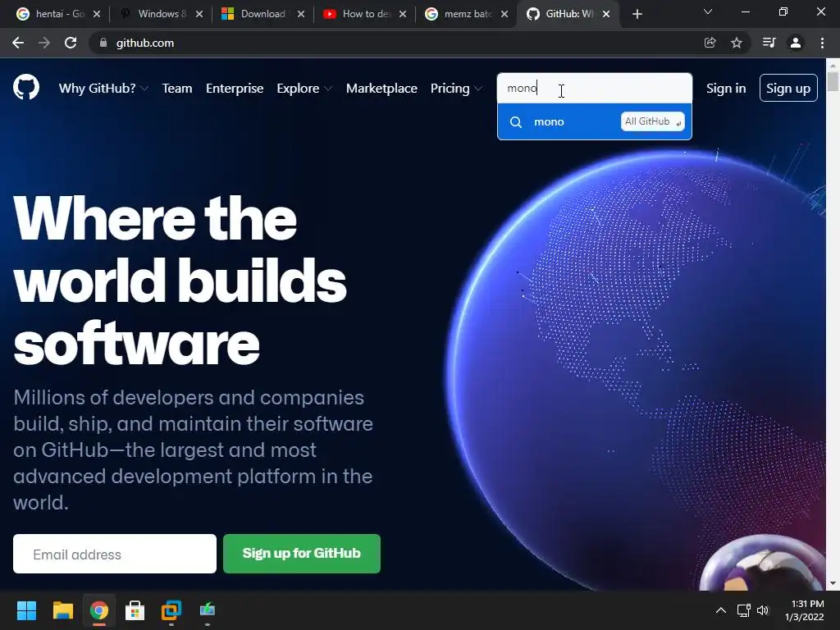This screenshot has width=840, height=630.
Task: Click the GitHub Octocat logo
Action: tap(26, 87)
